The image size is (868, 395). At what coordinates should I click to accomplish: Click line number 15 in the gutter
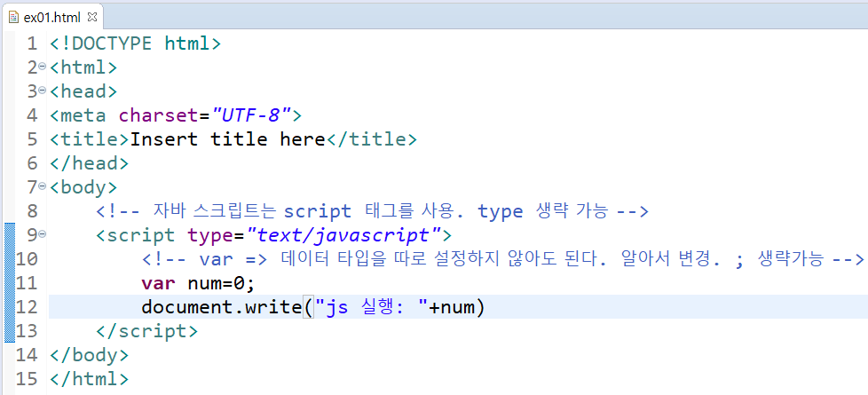tap(27, 379)
